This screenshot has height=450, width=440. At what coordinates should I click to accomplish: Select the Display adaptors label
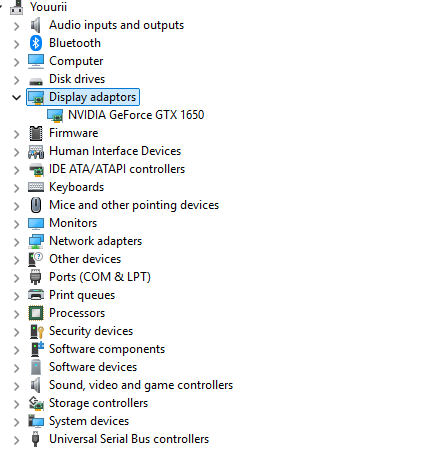click(x=93, y=97)
